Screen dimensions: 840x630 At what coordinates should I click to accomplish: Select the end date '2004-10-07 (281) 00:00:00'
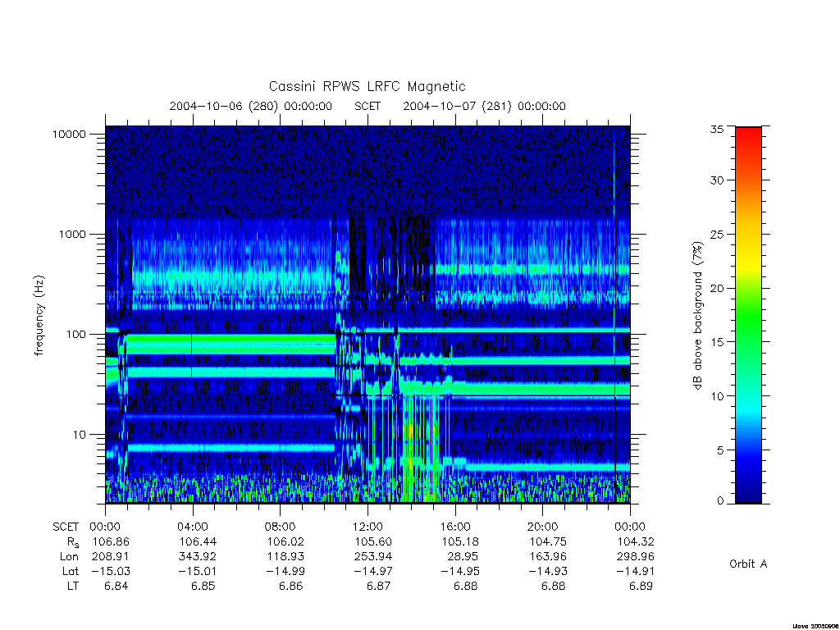[x=484, y=106]
